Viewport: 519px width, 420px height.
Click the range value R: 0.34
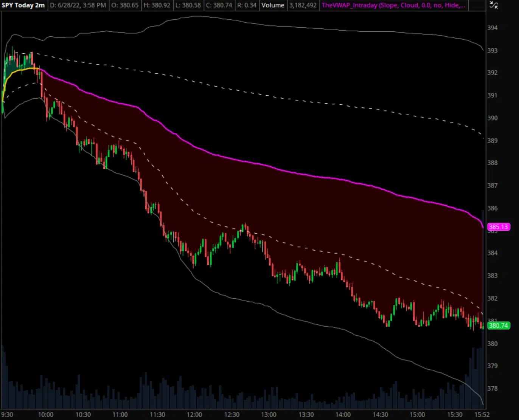(247, 5)
